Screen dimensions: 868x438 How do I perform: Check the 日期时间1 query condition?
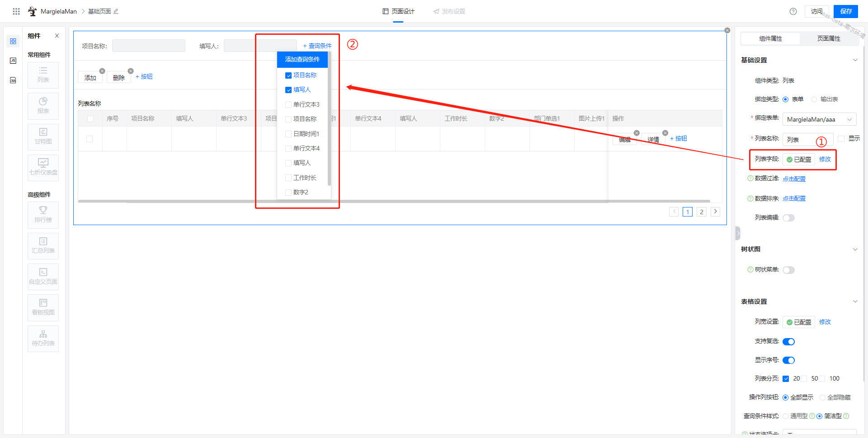288,134
